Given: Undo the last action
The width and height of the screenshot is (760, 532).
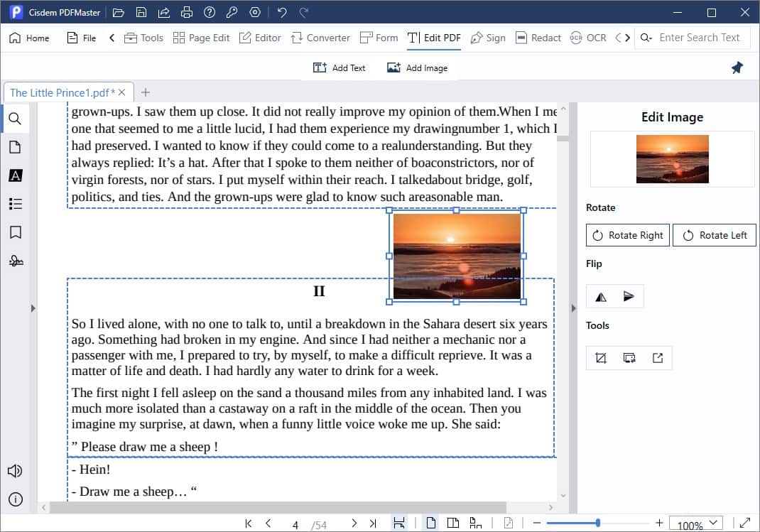Looking at the screenshot, I should point(282,12).
